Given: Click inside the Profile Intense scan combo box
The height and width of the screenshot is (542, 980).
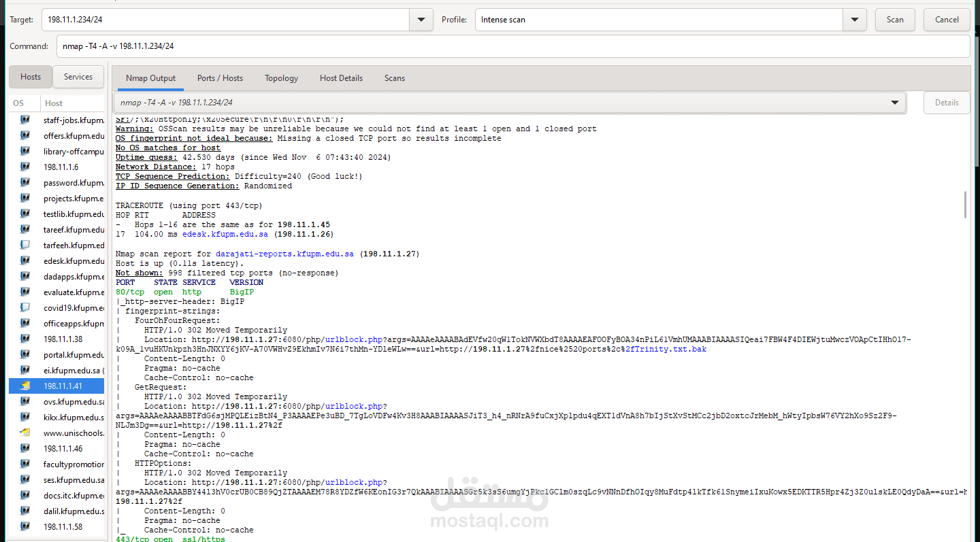Looking at the screenshot, I should 659,20.
